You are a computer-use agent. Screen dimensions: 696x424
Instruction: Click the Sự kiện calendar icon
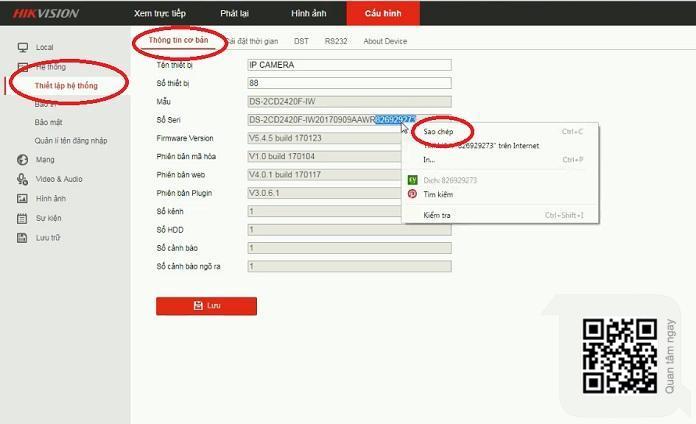[22, 218]
